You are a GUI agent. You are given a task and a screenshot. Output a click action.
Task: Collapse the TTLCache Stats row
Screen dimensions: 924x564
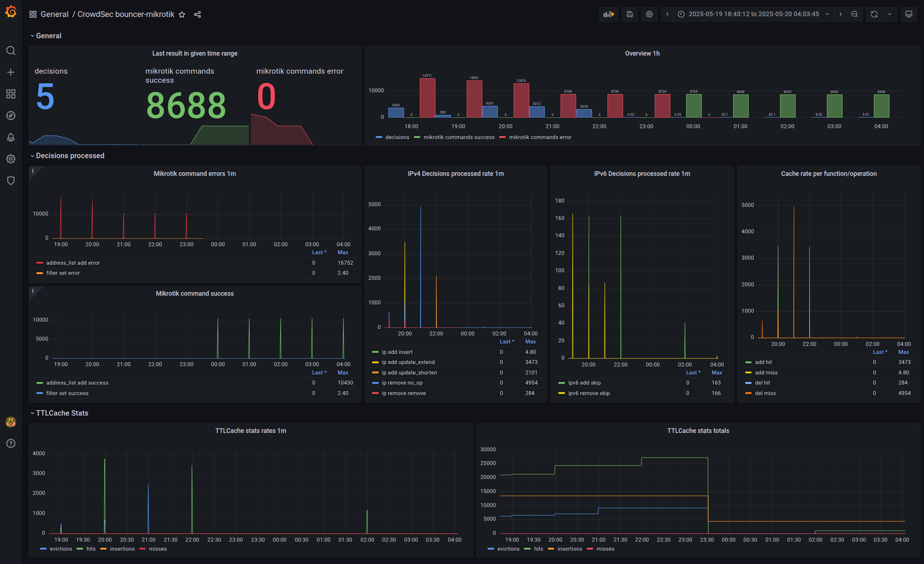[62, 413]
